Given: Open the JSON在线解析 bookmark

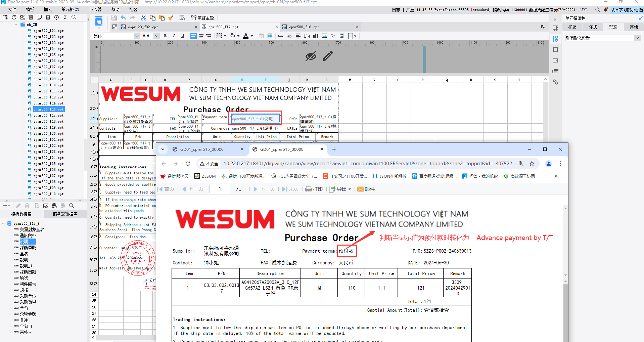Looking at the screenshot, I should pyautogui.click(x=389, y=176).
